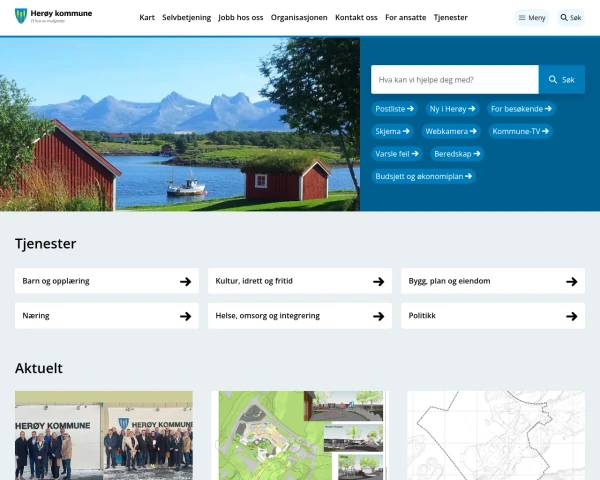Click arrow on Bygg, plan og eiendom card
600x480 pixels.
(572, 282)
